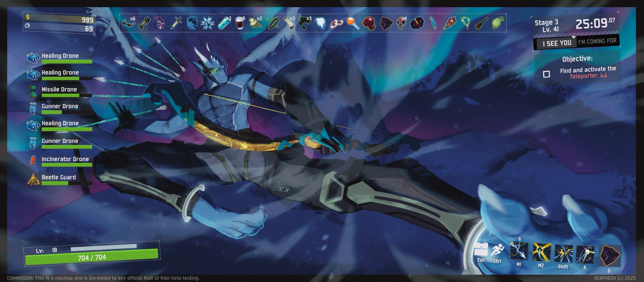Click the coffee cup item icon
Screen dimensions: 644x282
click(x=240, y=23)
